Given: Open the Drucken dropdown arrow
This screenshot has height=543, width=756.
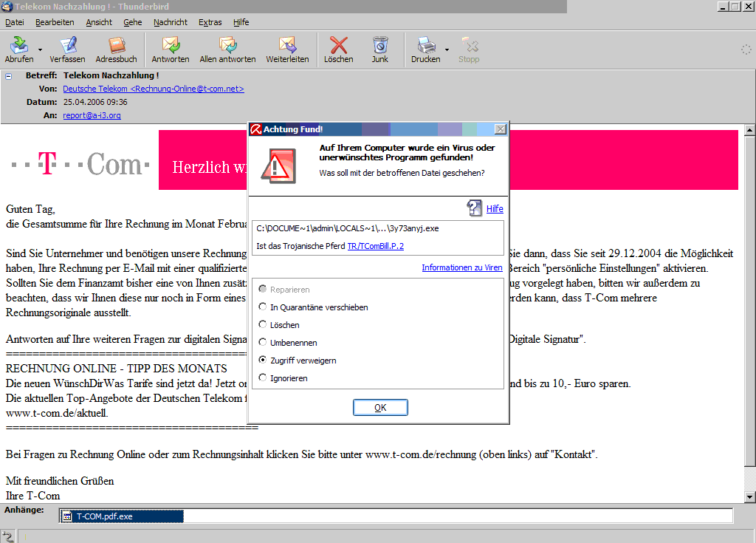Looking at the screenshot, I should [x=447, y=49].
